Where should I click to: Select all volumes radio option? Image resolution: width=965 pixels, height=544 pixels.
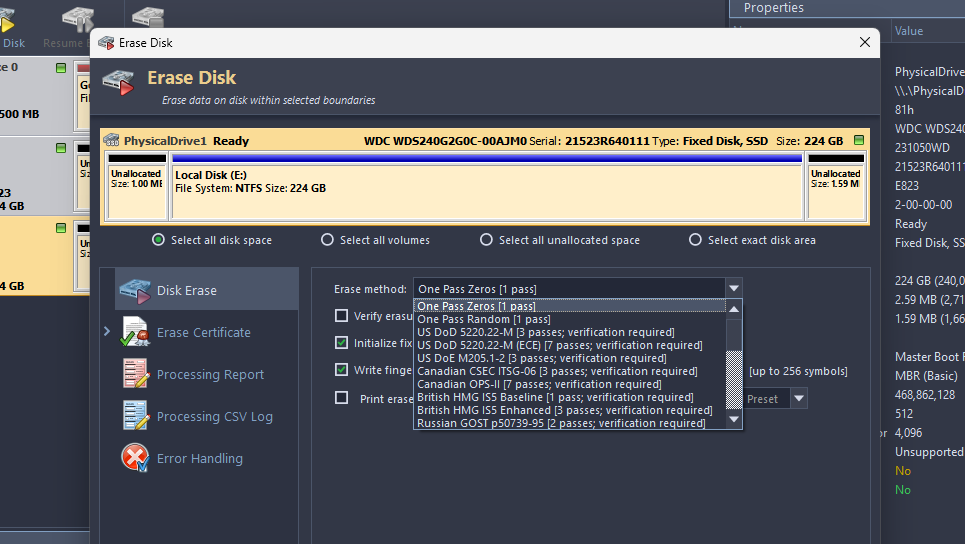pyautogui.click(x=327, y=240)
